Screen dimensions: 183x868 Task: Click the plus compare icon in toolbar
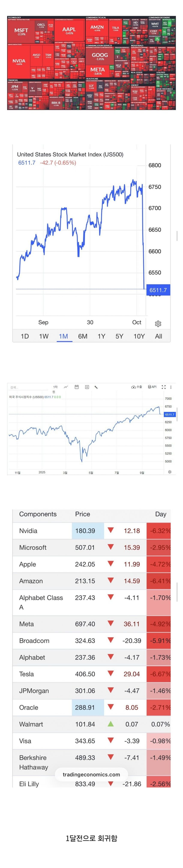click(x=87, y=387)
